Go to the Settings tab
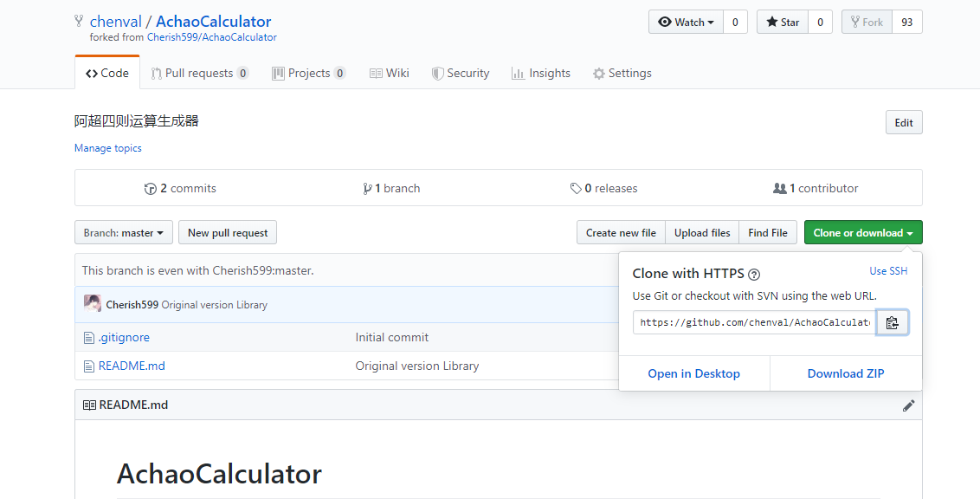The height and width of the screenshot is (499, 980). click(622, 73)
